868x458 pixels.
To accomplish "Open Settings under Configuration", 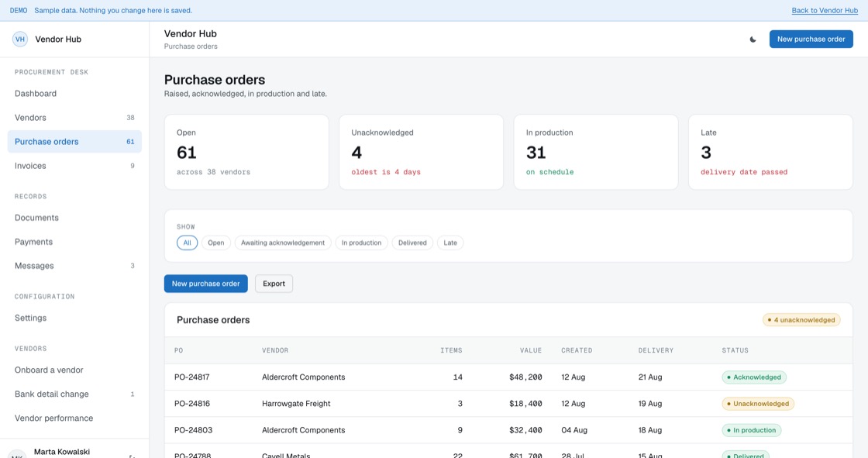I will [74, 318].
